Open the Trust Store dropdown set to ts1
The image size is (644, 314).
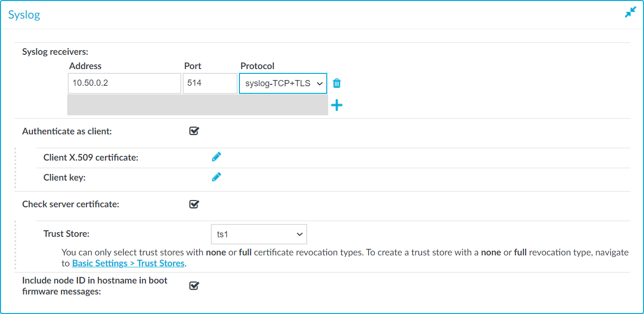(x=259, y=234)
